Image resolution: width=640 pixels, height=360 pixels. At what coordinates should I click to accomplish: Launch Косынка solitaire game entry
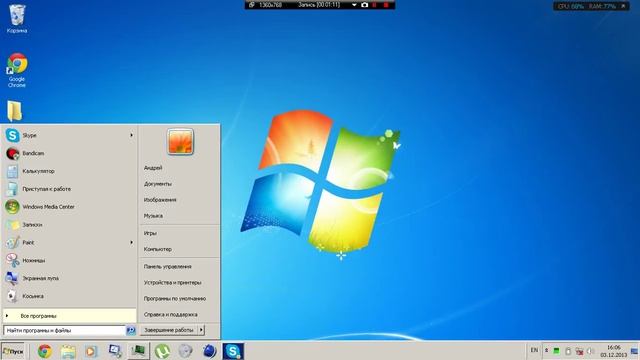click(69, 296)
